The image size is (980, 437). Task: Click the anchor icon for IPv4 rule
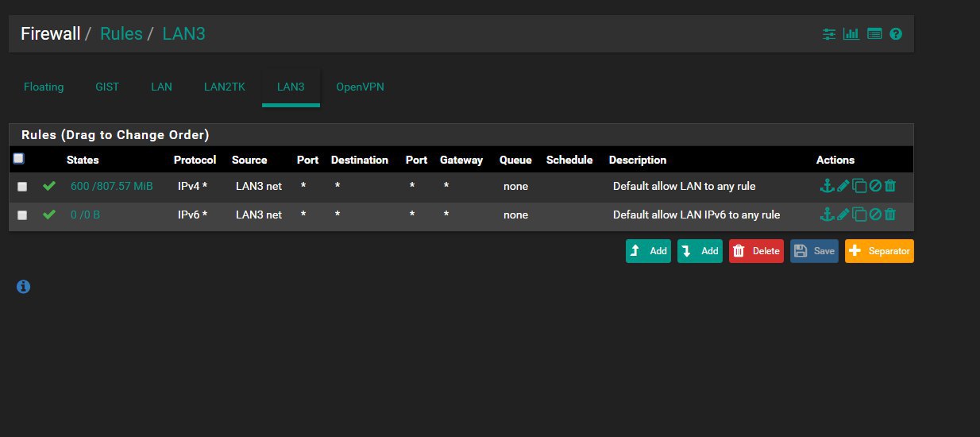[x=827, y=186]
